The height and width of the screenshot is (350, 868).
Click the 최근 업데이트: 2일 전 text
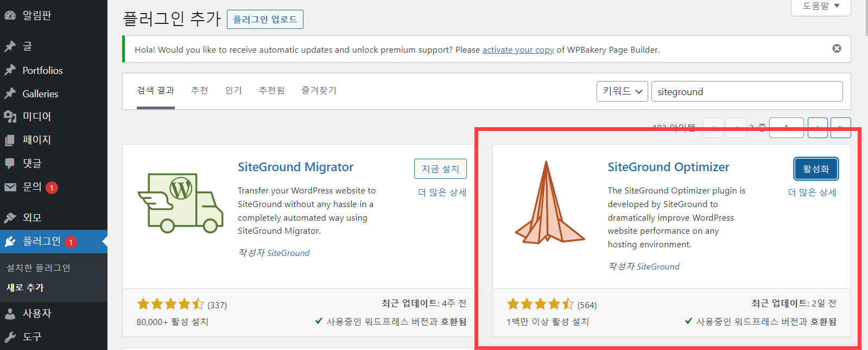(794, 303)
